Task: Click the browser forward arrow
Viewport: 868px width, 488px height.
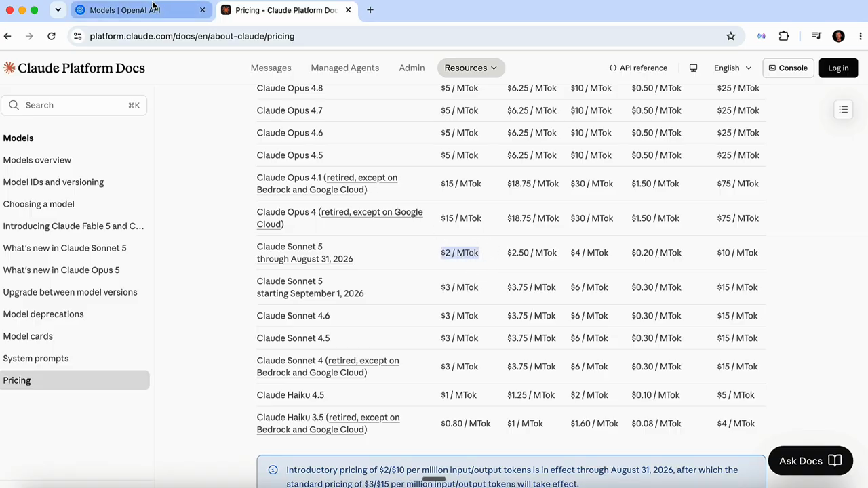Action: pos(29,36)
